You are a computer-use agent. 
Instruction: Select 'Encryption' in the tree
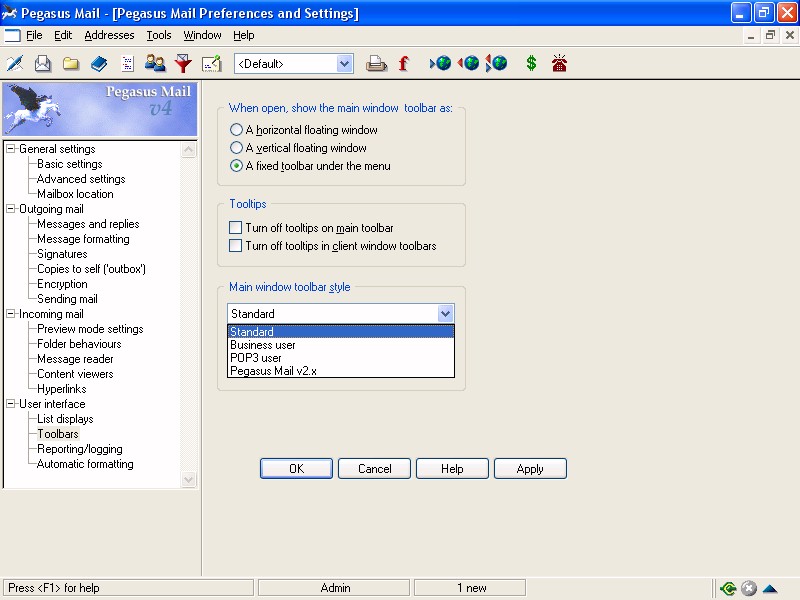pyautogui.click(x=62, y=284)
